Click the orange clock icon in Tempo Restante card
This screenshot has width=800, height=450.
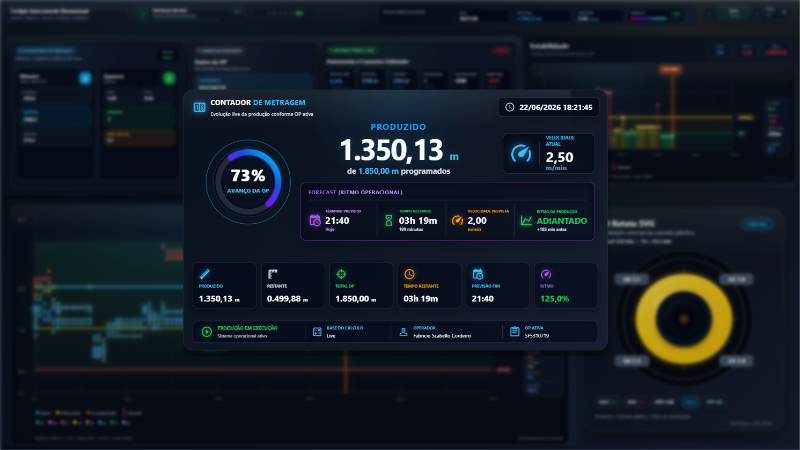(409, 274)
